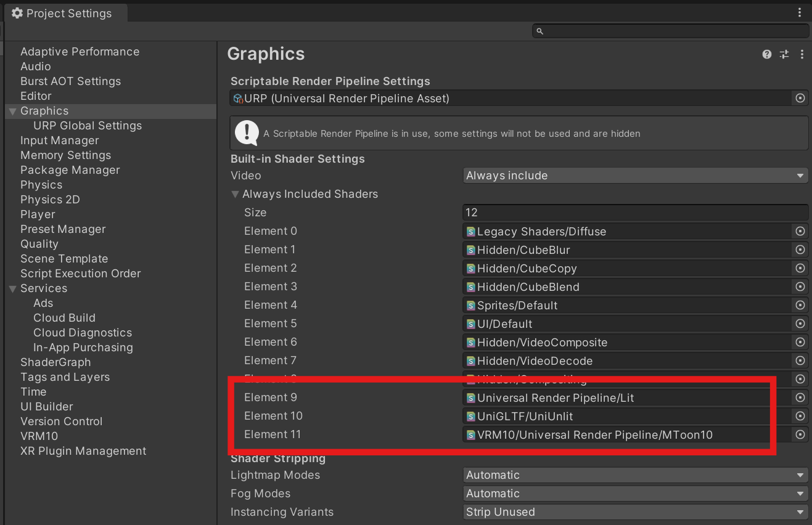This screenshot has height=525, width=812.
Task: Select UI Builder category
Action: [x=46, y=407]
